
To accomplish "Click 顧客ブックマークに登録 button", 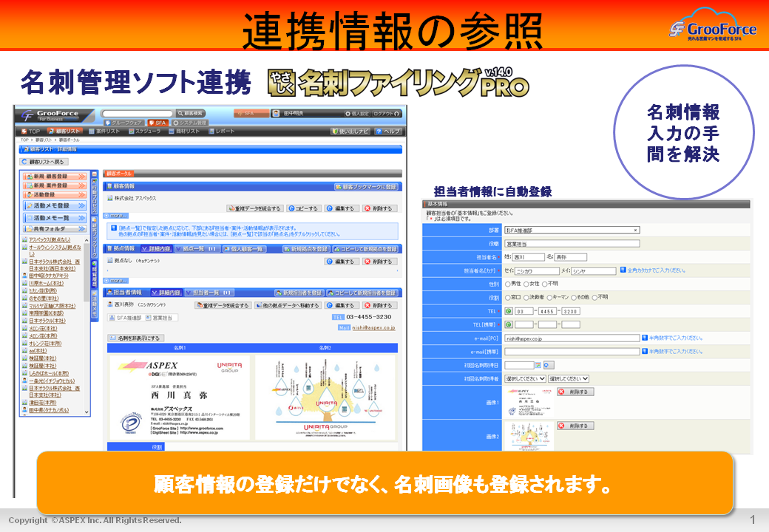I will (x=366, y=187).
